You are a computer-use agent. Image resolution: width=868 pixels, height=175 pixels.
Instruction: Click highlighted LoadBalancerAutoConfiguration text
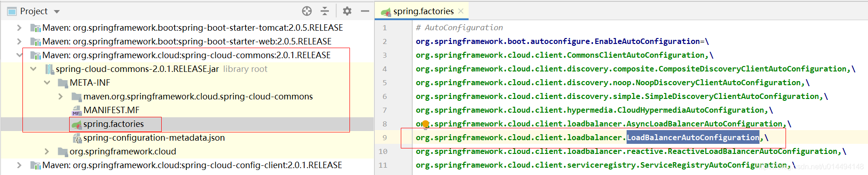(693, 137)
